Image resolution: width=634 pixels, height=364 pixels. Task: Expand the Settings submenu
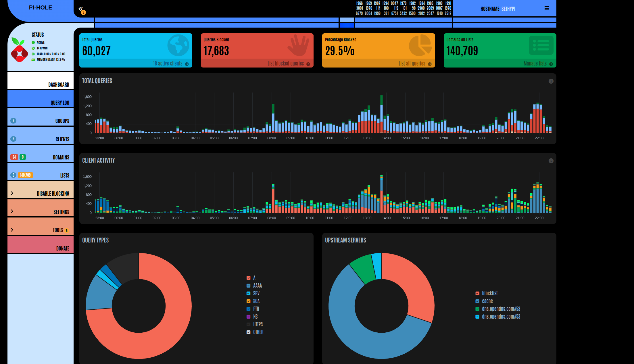41,208
